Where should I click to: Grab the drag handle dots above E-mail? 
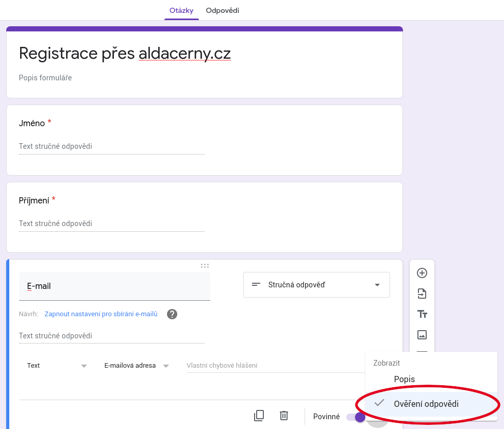205,266
